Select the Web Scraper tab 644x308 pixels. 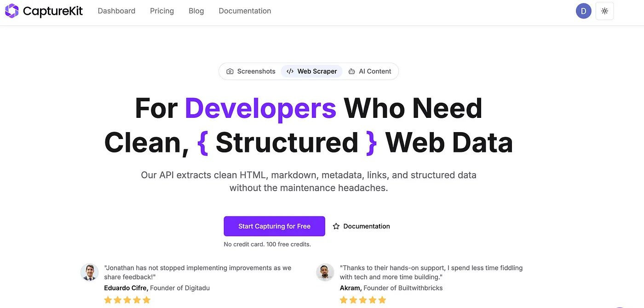pyautogui.click(x=312, y=71)
